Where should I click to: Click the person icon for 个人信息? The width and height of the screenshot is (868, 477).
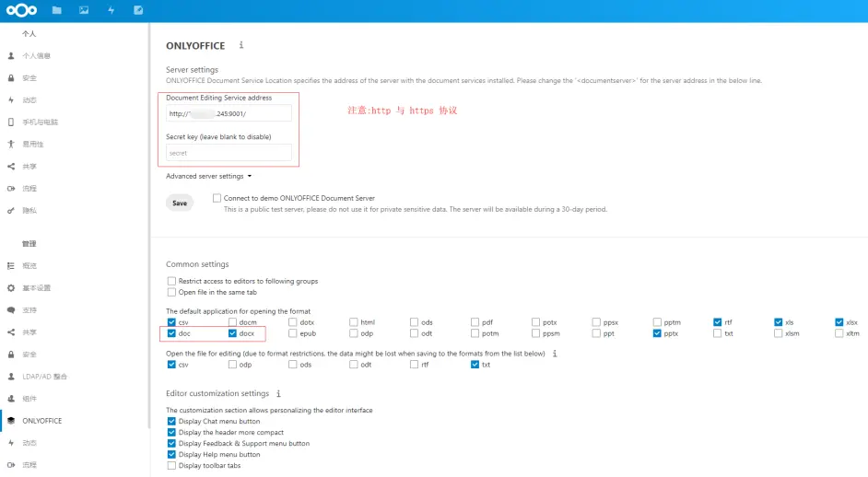[11, 56]
